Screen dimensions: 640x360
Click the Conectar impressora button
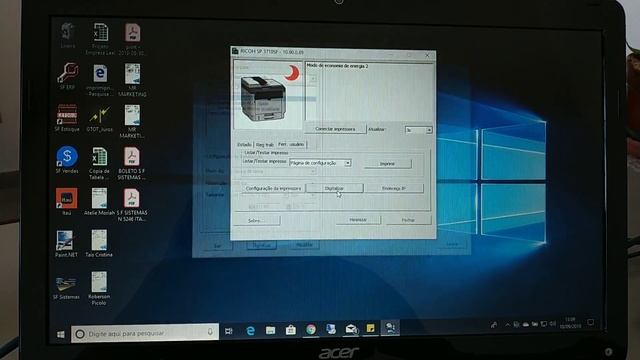pos(335,129)
